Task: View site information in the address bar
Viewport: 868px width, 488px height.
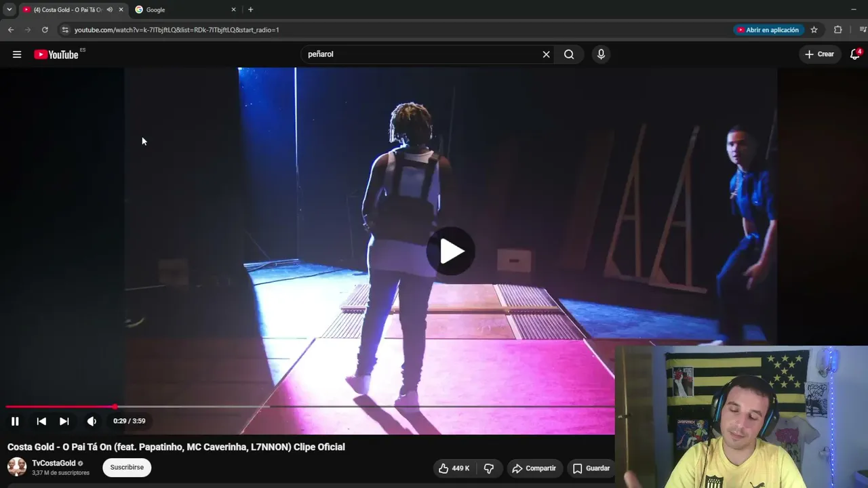Action: [65, 30]
